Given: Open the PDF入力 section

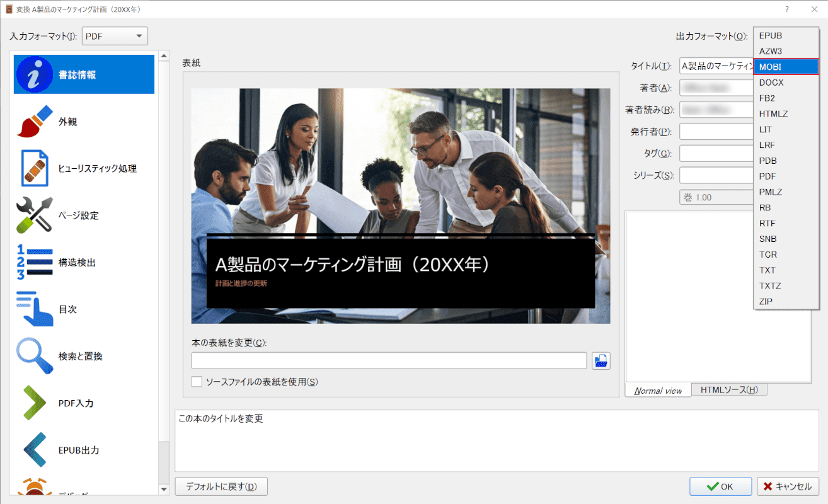Looking at the screenshot, I should click(x=84, y=403).
